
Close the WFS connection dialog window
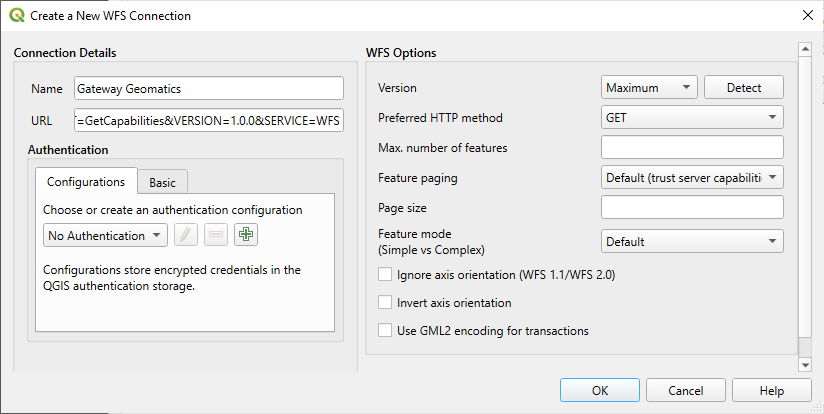point(807,16)
